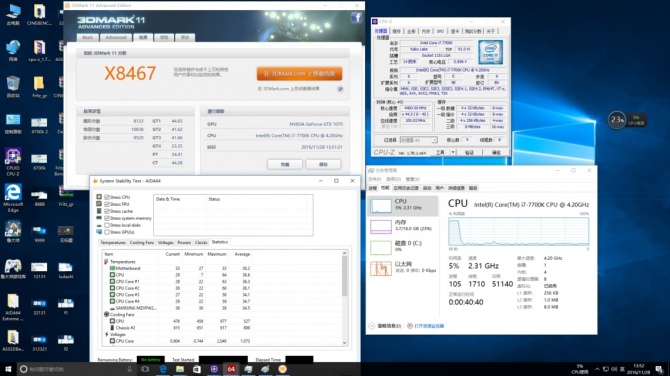
Task: Toggle the 3DMark.com auto-view results checkbox
Action: coord(340,89)
